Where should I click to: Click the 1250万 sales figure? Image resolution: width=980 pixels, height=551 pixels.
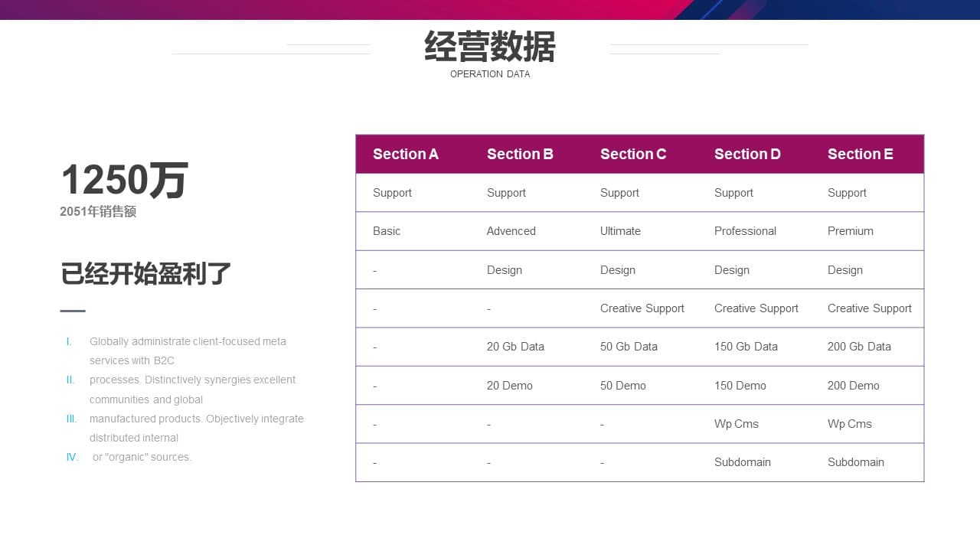[124, 181]
